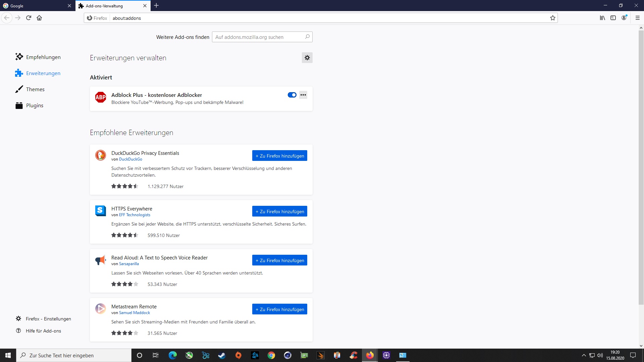Click the page vertical scrollbar
The width and height of the screenshot is (644, 362).
[x=641, y=168]
